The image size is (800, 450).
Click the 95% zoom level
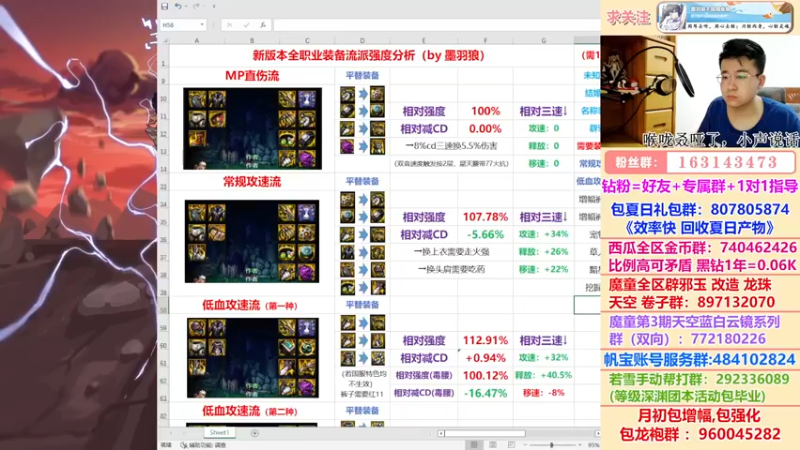coord(593,445)
